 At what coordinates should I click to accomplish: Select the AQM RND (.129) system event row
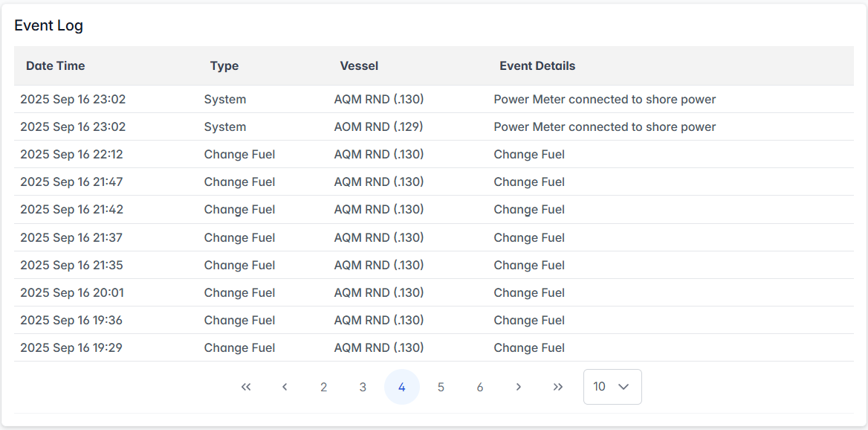(378, 126)
